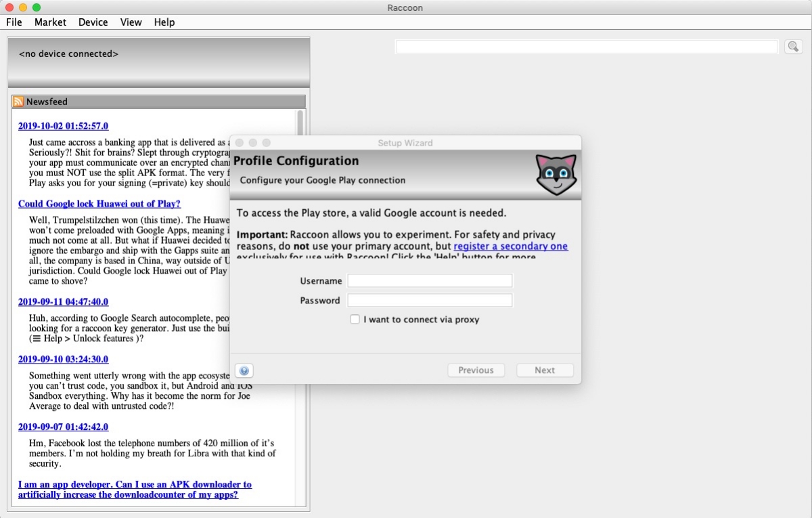812x518 pixels.
Task: Click the search magnifier icon button
Action: (793, 47)
